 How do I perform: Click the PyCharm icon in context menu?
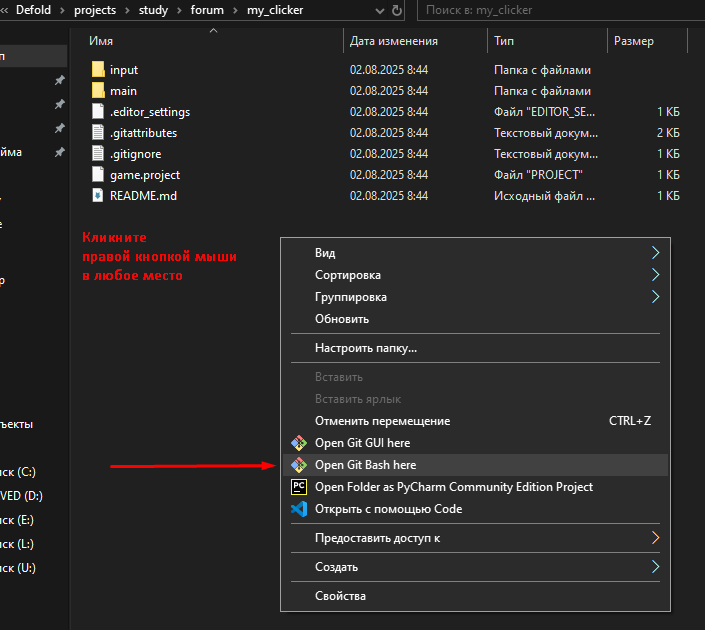click(x=298, y=487)
